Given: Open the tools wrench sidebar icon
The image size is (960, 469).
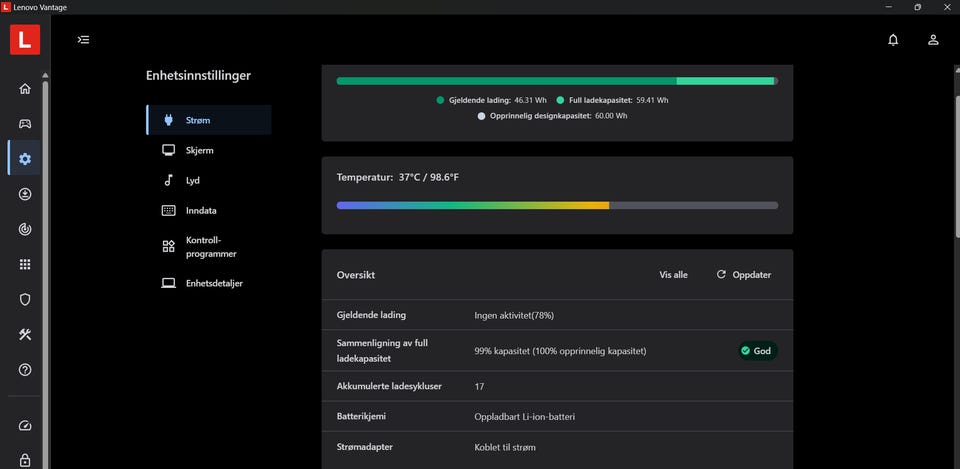Looking at the screenshot, I should pyautogui.click(x=24, y=334).
